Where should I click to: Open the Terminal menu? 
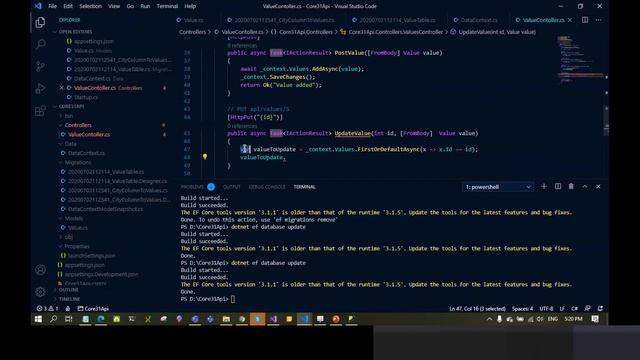pyautogui.click(x=167, y=6)
